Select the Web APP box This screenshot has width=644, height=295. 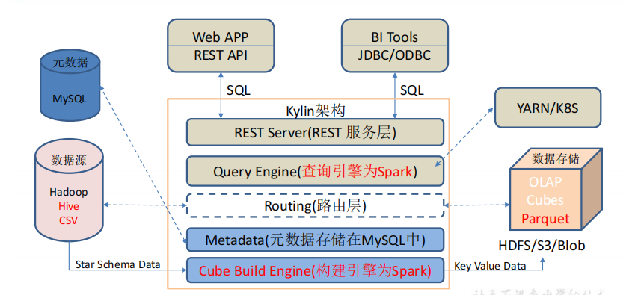coord(221,45)
